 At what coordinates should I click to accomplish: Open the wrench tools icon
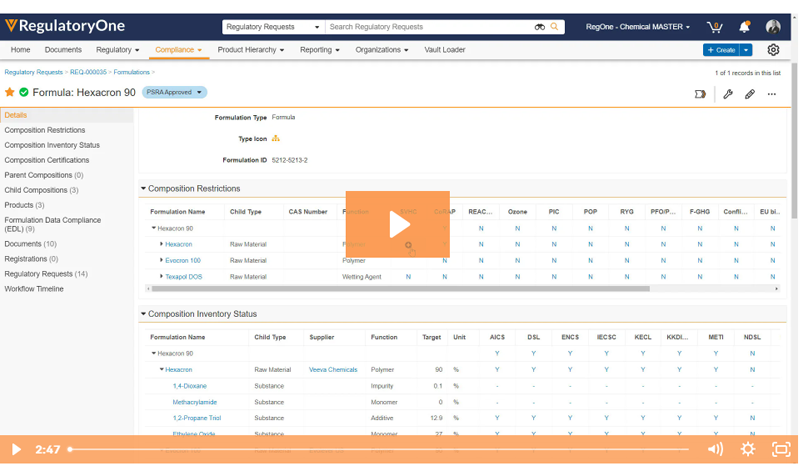[728, 94]
